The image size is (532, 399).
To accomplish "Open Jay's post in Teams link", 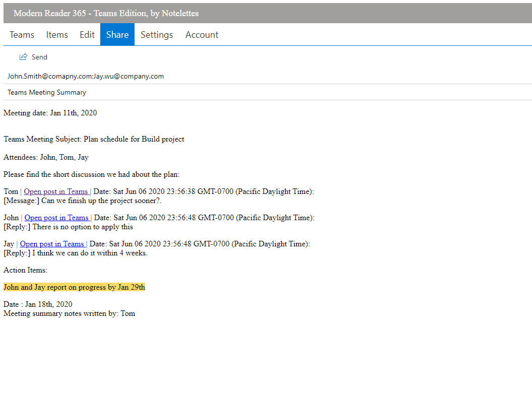I will coord(52,244).
